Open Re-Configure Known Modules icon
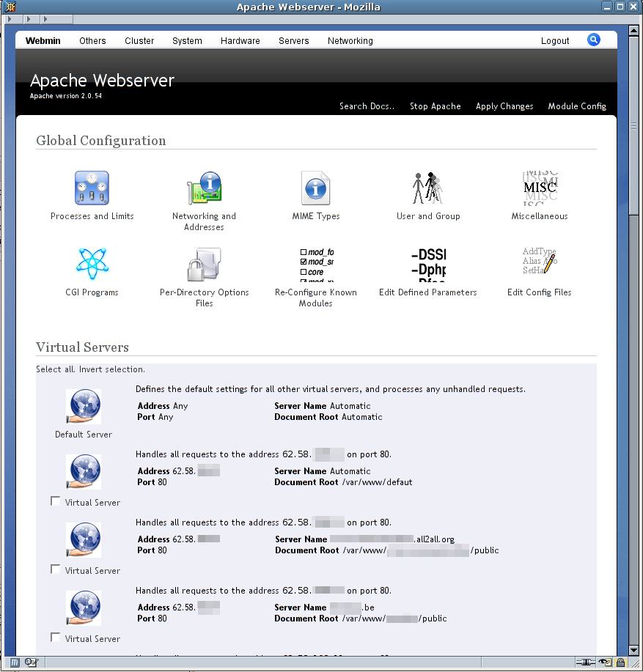 click(316, 265)
